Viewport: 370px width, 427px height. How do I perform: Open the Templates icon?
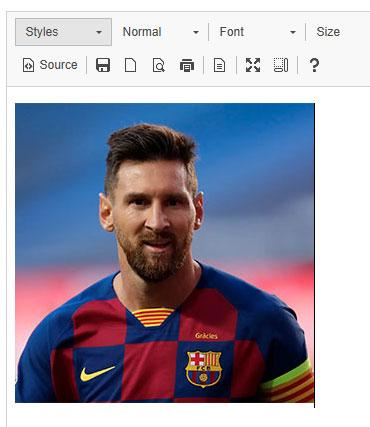[x=219, y=65]
